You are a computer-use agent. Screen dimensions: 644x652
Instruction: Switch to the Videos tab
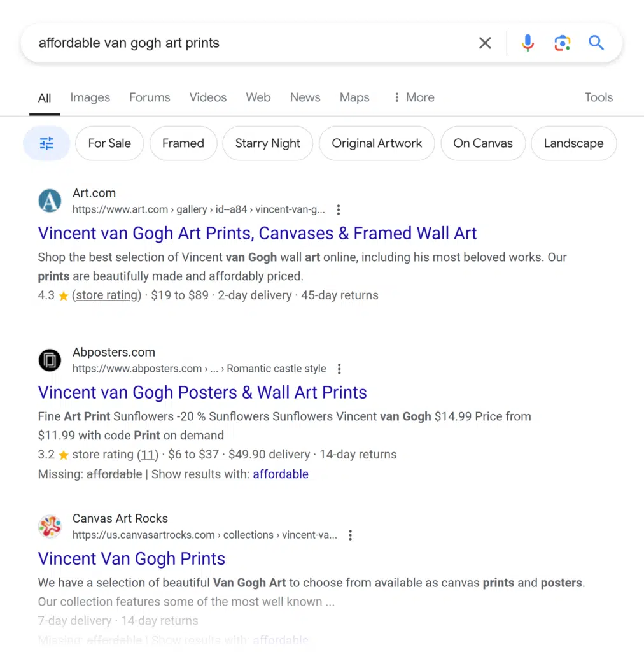(x=207, y=97)
